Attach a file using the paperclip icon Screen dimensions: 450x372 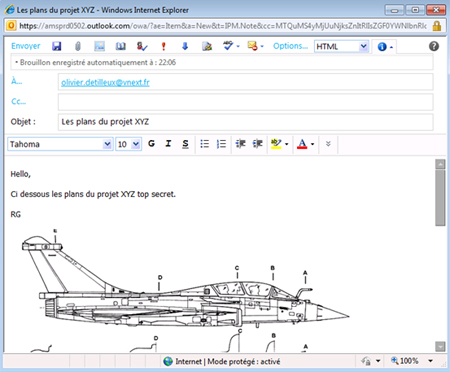[x=78, y=46]
